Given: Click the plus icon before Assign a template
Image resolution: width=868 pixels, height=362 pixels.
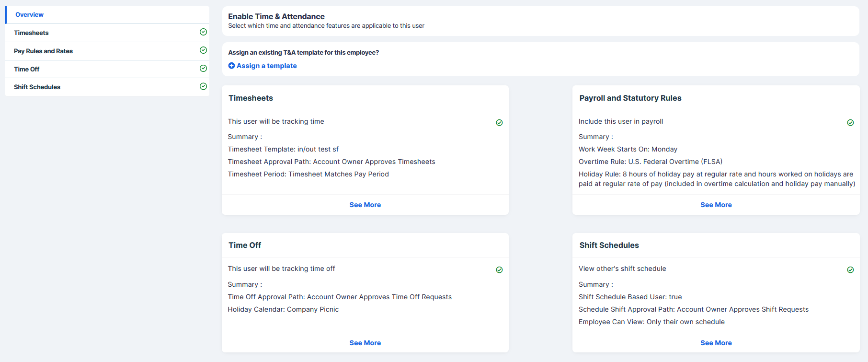Looking at the screenshot, I should coord(231,66).
